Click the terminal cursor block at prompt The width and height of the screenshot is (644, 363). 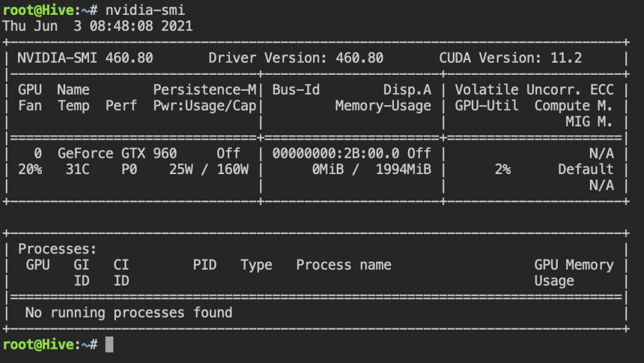[109, 344]
